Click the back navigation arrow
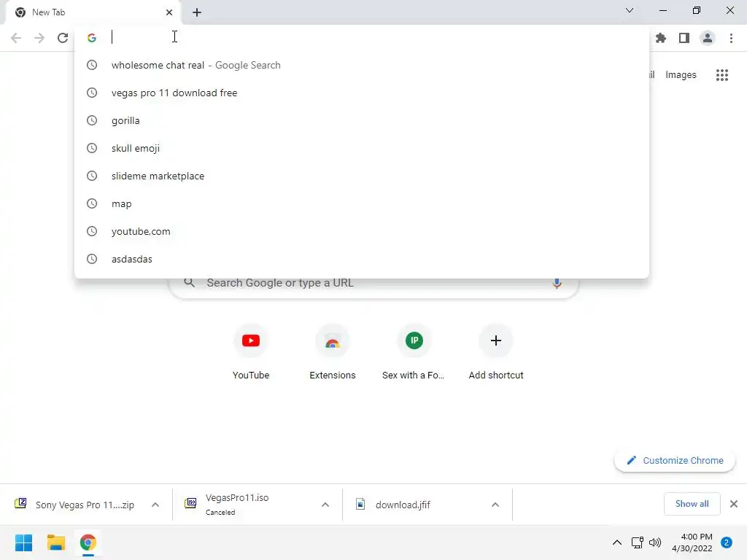Screen dimensions: 747x560 point(16,38)
